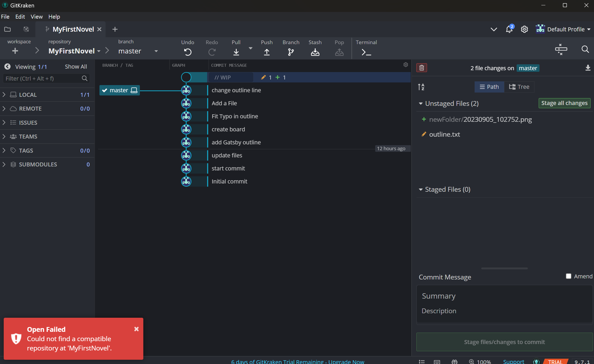Click Stage files/changes to commit button
The width and height of the screenshot is (594, 364).
[x=504, y=342]
